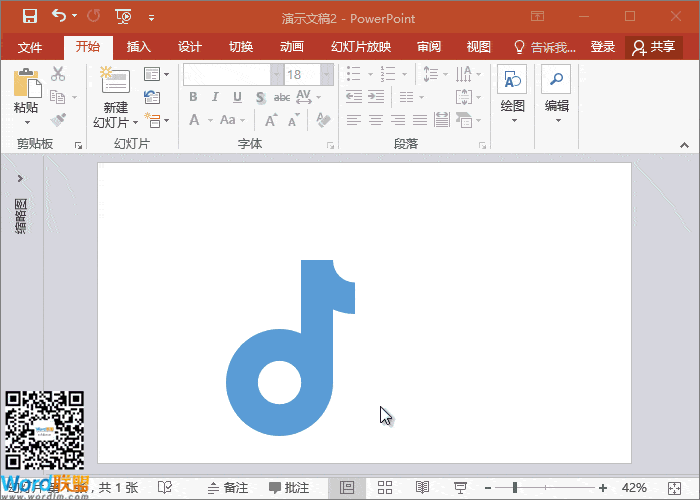The height and width of the screenshot is (500, 700).
Task: Open the clipboard pane launcher
Action: (79, 146)
